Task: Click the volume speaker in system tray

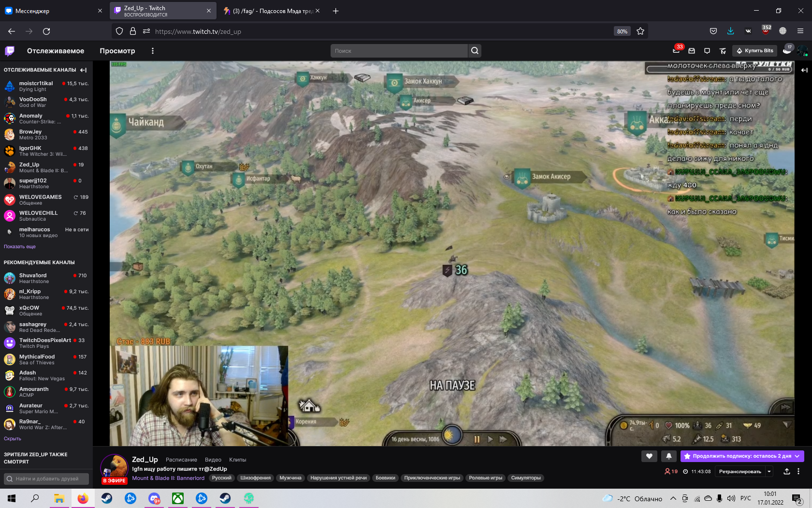Action: click(731, 498)
